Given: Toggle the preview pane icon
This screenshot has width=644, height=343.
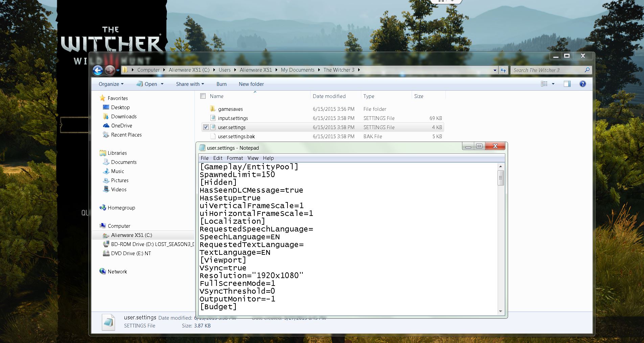Looking at the screenshot, I should 567,84.
